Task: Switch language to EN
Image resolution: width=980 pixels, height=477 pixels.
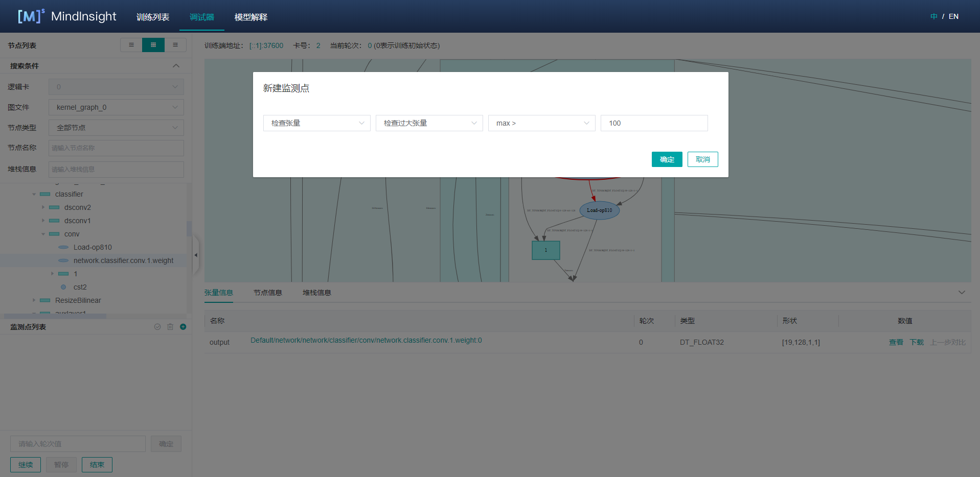Action: point(953,16)
